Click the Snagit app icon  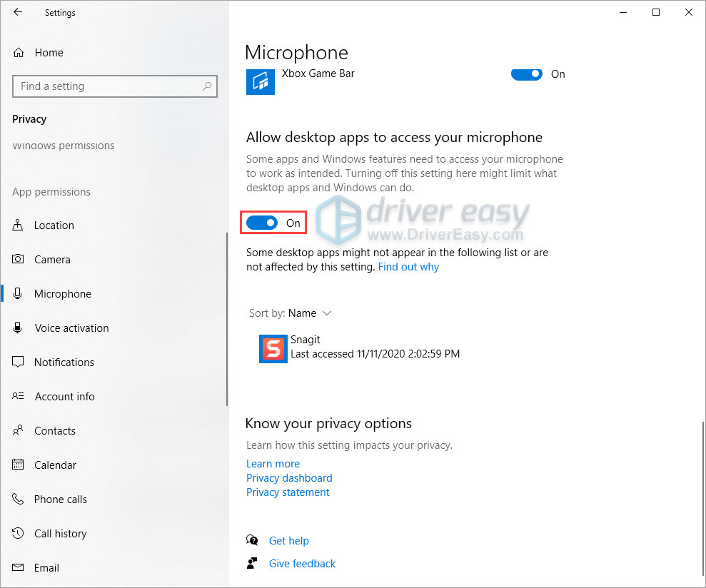pos(273,348)
